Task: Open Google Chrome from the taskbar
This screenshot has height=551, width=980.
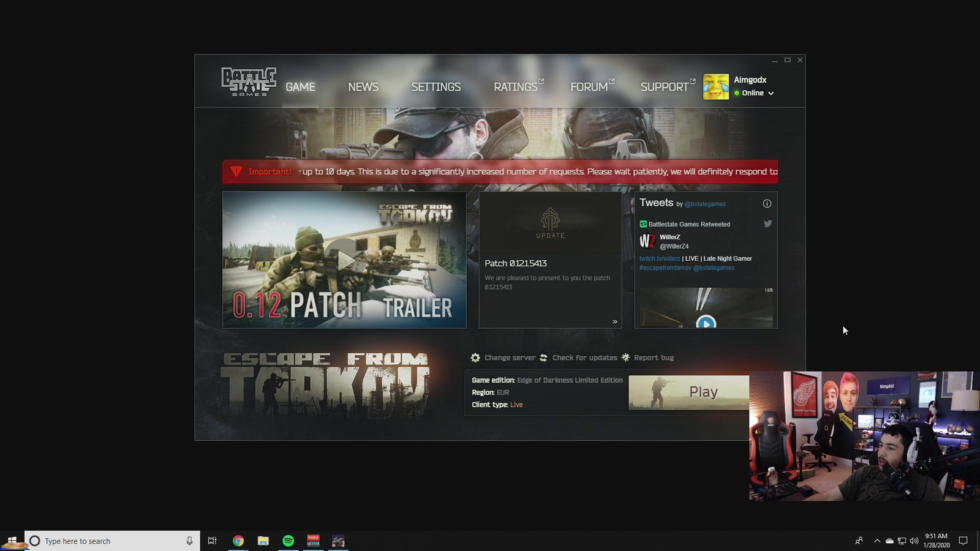Action: pos(238,541)
